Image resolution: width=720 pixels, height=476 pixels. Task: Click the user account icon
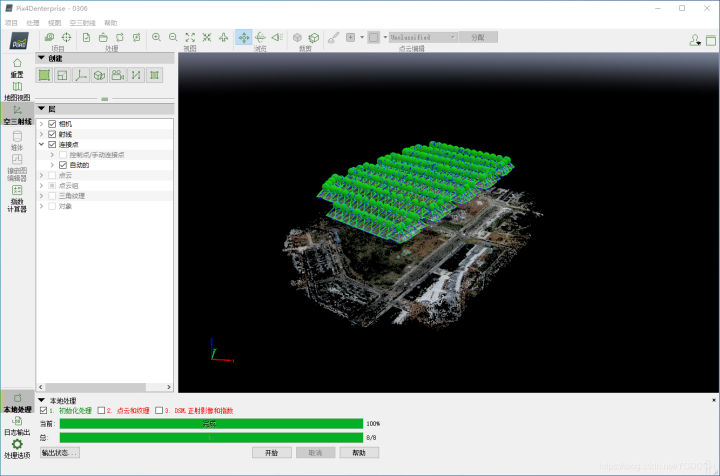tap(696, 39)
